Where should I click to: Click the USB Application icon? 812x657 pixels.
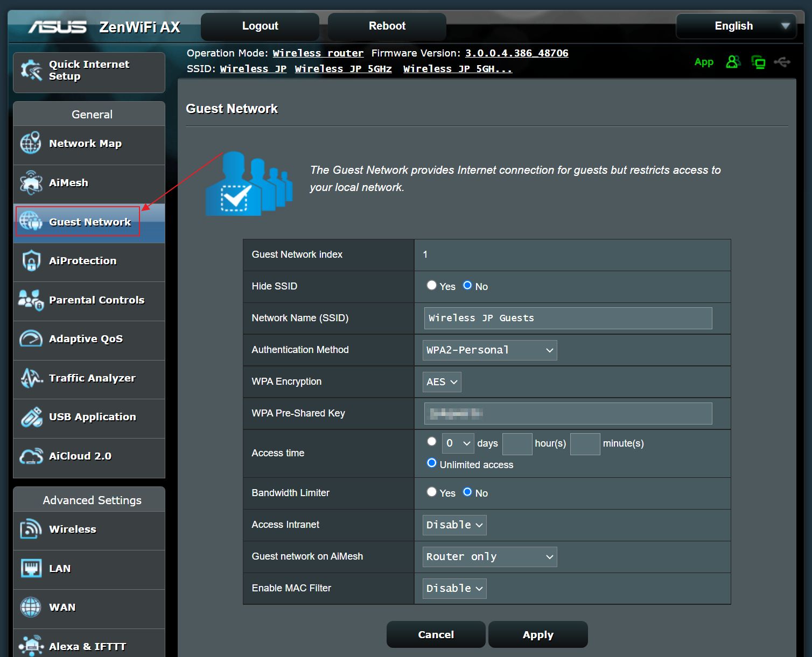pyautogui.click(x=31, y=417)
